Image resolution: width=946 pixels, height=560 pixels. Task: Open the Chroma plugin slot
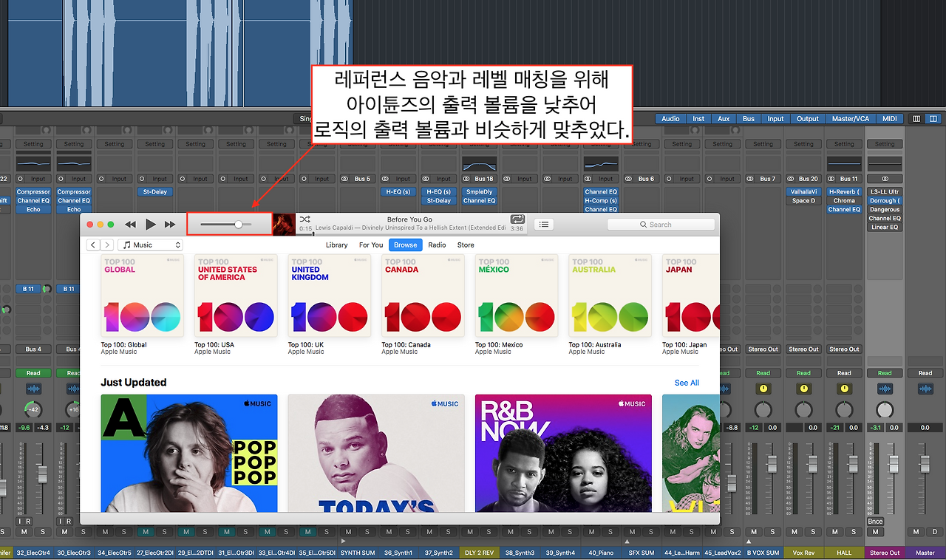click(844, 201)
